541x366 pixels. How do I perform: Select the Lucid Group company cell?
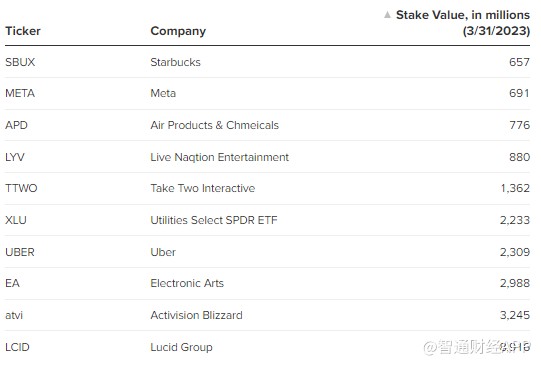pyautogui.click(x=181, y=347)
